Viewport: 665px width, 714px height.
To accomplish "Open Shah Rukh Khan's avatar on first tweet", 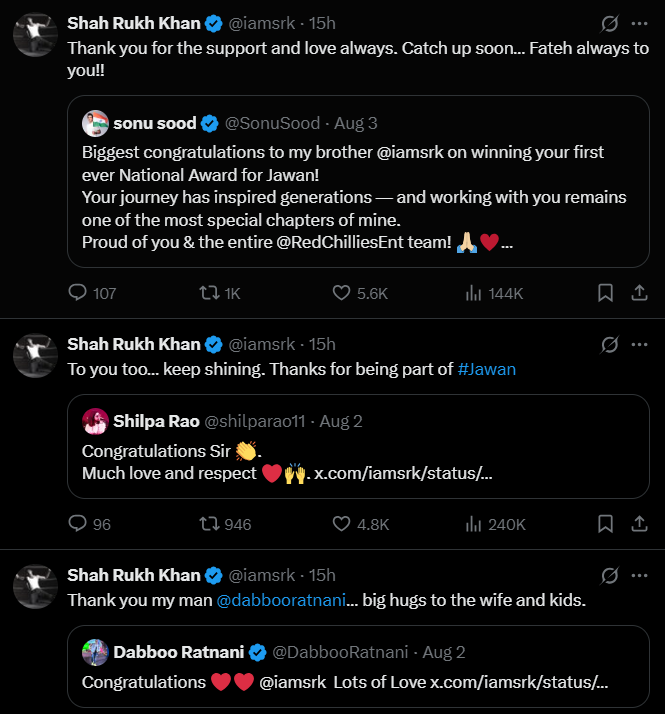I will pos(36,35).
